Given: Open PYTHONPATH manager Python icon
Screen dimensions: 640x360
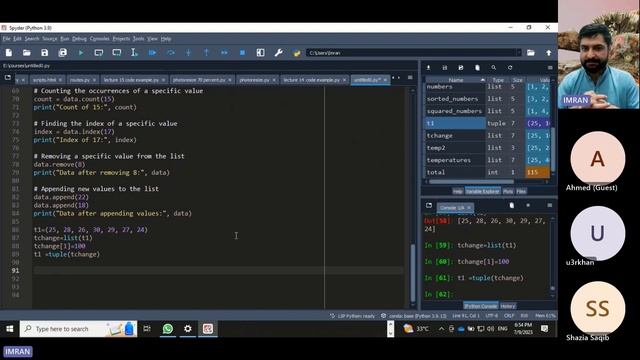Looking at the screenshot, I should 296,53.
